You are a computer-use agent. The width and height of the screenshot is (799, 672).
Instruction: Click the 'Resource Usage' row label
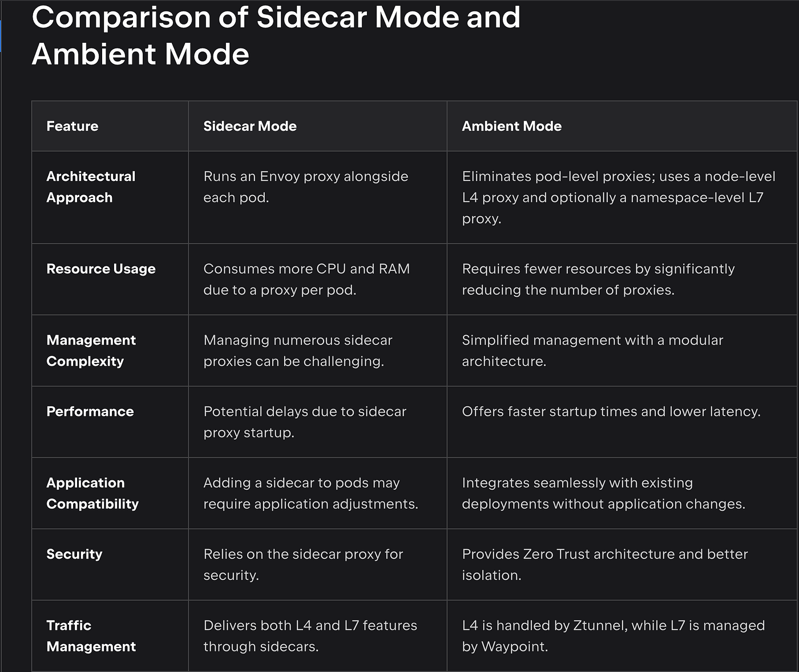(x=101, y=269)
